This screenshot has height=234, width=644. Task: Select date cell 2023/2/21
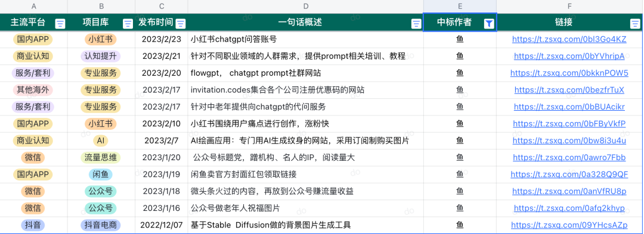tap(162, 56)
